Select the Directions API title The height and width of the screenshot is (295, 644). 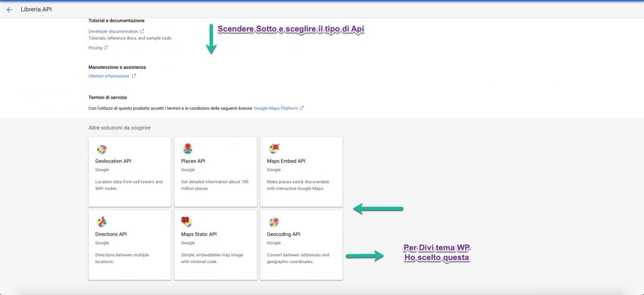click(x=111, y=234)
